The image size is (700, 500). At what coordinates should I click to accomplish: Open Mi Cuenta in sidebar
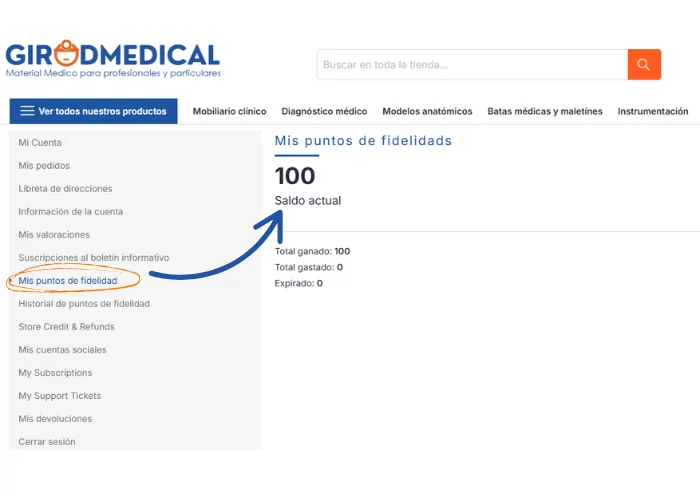click(40, 143)
